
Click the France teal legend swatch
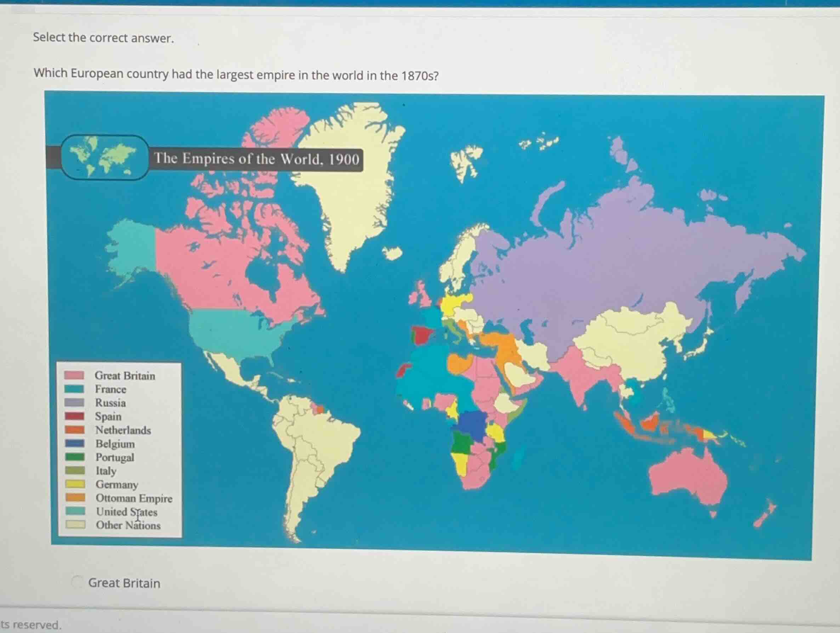coord(74,389)
